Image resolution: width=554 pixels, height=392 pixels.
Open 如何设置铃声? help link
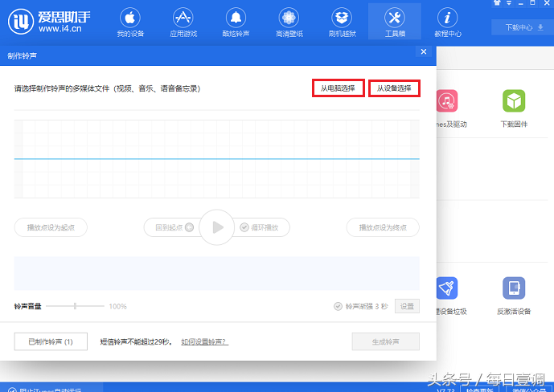point(204,341)
